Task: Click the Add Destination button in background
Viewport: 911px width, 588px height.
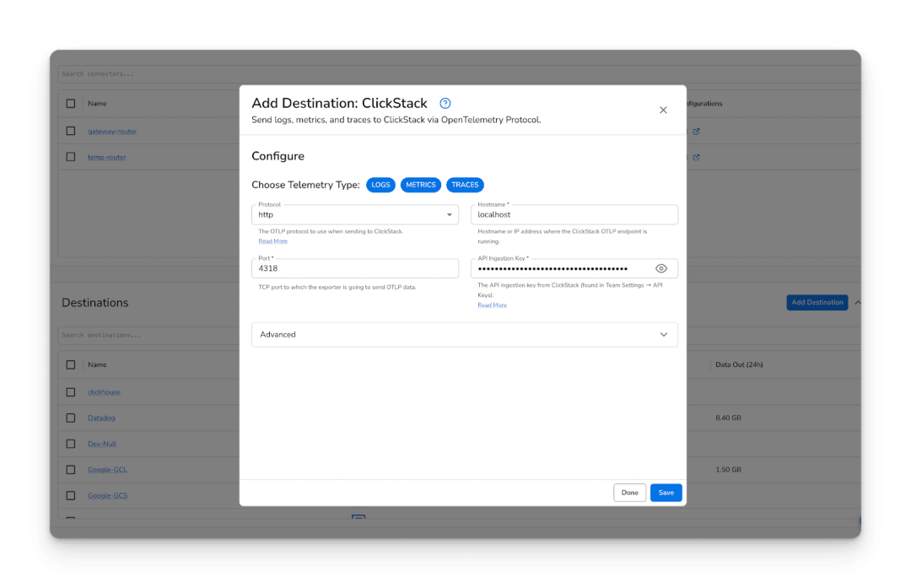Action: click(x=817, y=302)
